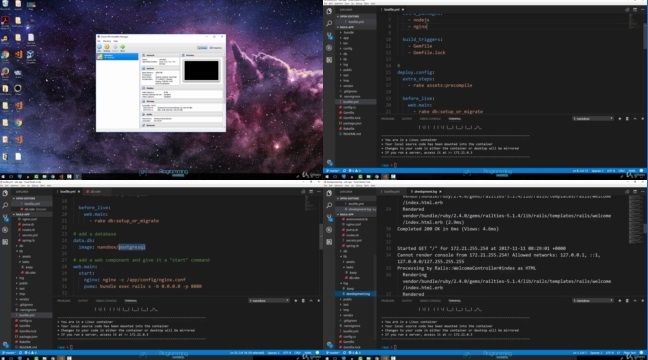Screen dimensions: 648x360
Task: Click the Start arrow in VirtualBox Manager toolbar
Action: coord(123,47)
